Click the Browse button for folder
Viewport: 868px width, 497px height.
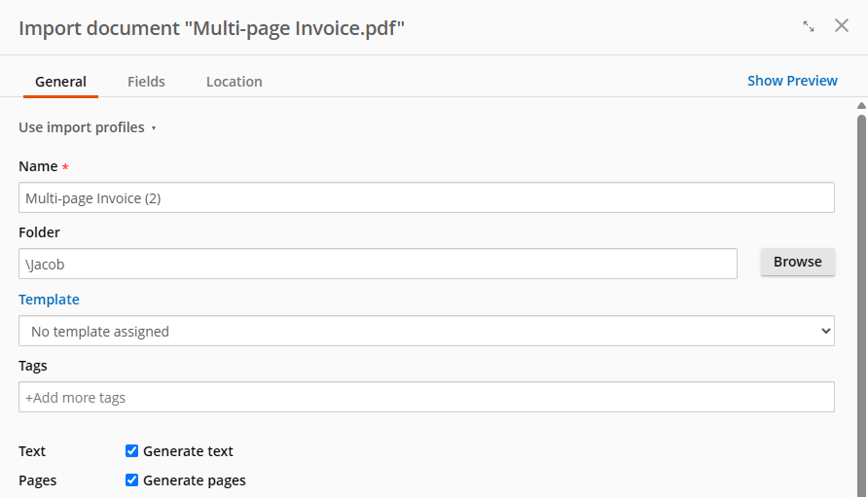[797, 262]
